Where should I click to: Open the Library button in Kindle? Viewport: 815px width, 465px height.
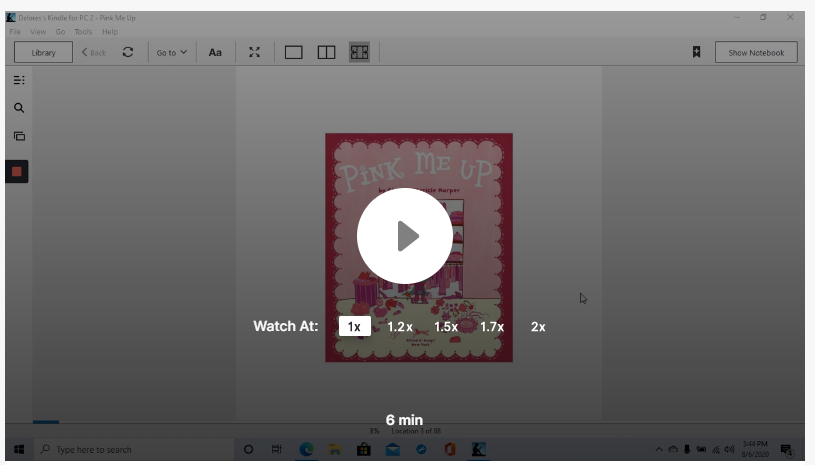tap(43, 52)
